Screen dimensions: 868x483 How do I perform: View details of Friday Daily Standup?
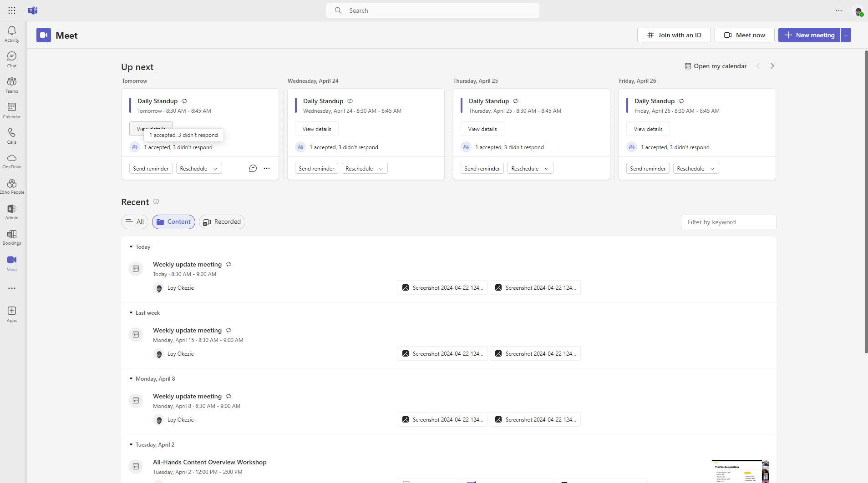[x=648, y=129]
